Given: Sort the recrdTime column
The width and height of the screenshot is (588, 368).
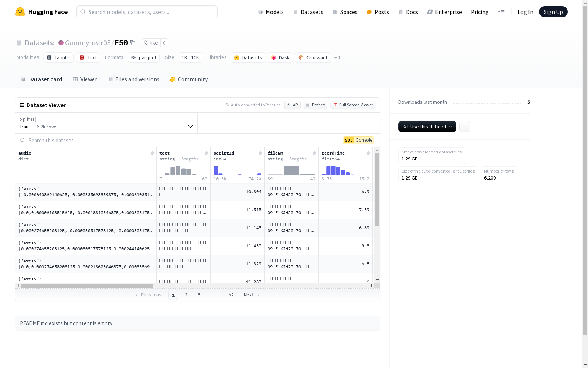Looking at the screenshot, I should point(368,153).
